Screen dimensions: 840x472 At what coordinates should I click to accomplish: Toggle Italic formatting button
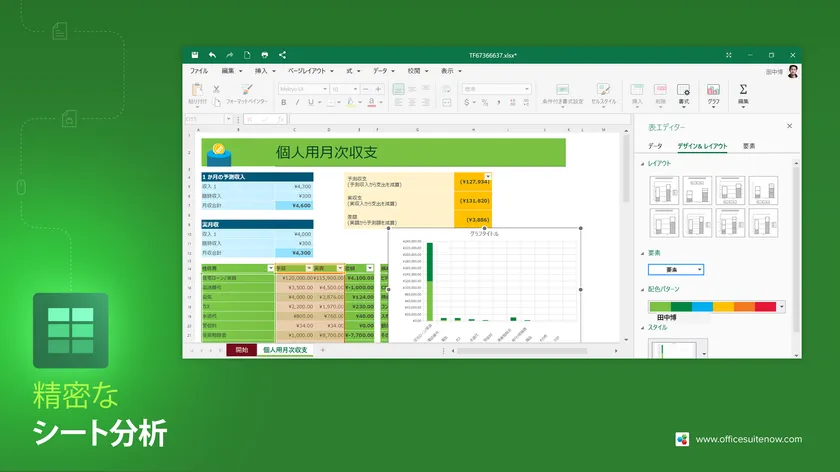[x=298, y=102]
